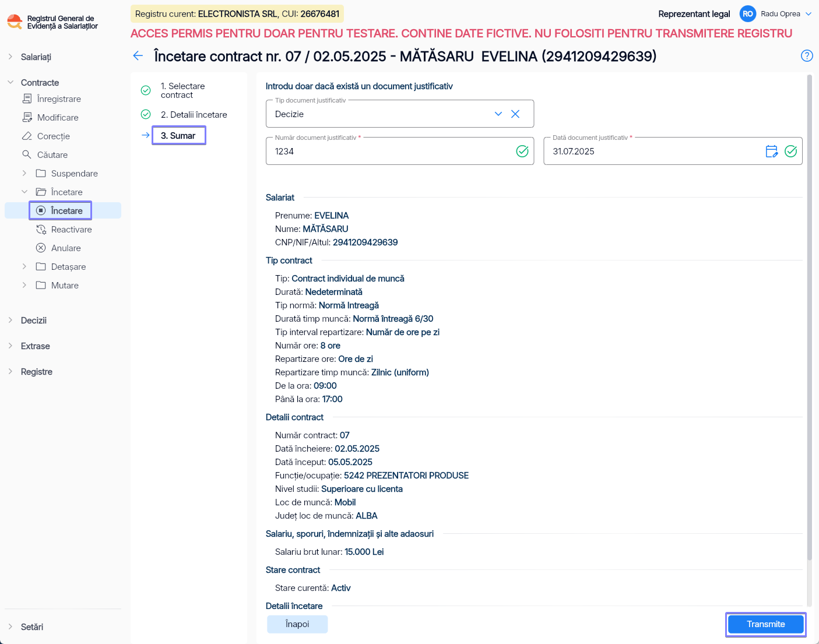The height and width of the screenshot is (644, 819).
Task: Go to step 1. Selectare contract
Action: 183,90
